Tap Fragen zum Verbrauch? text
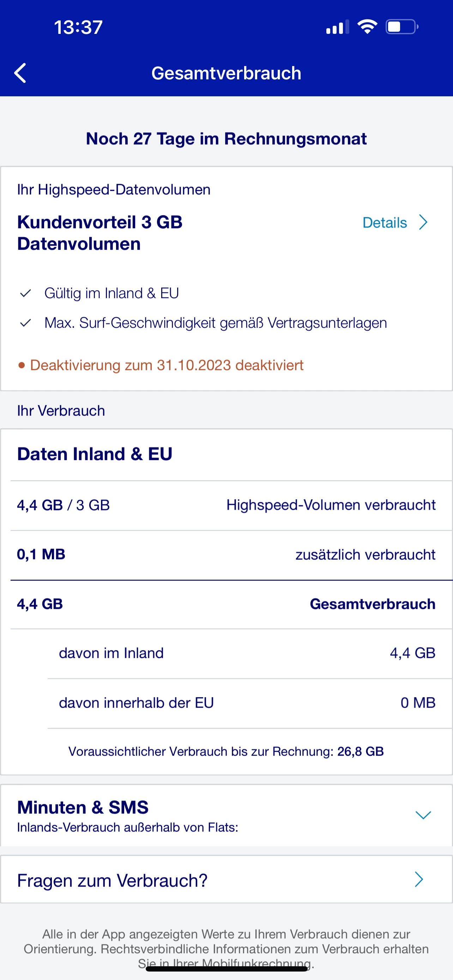The height and width of the screenshot is (980, 453). click(x=113, y=880)
